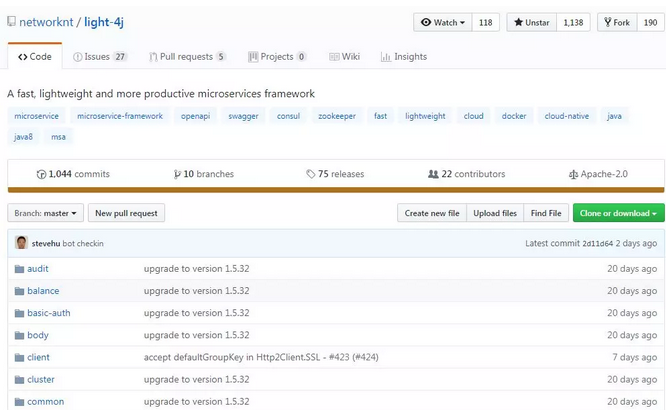This screenshot has width=666, height=410.
Task: Select the docker topic tag
Action: tap(514, 116)
